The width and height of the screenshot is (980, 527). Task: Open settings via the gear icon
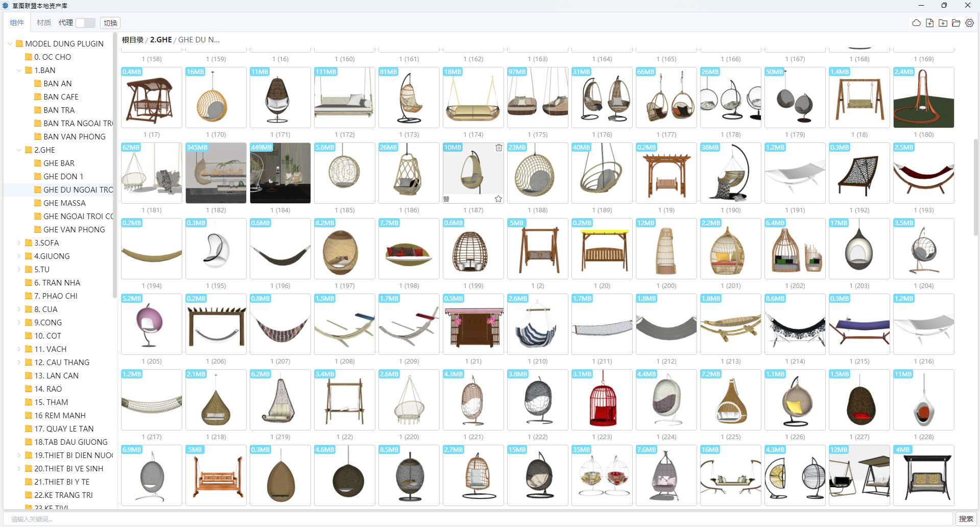point(969,23)
